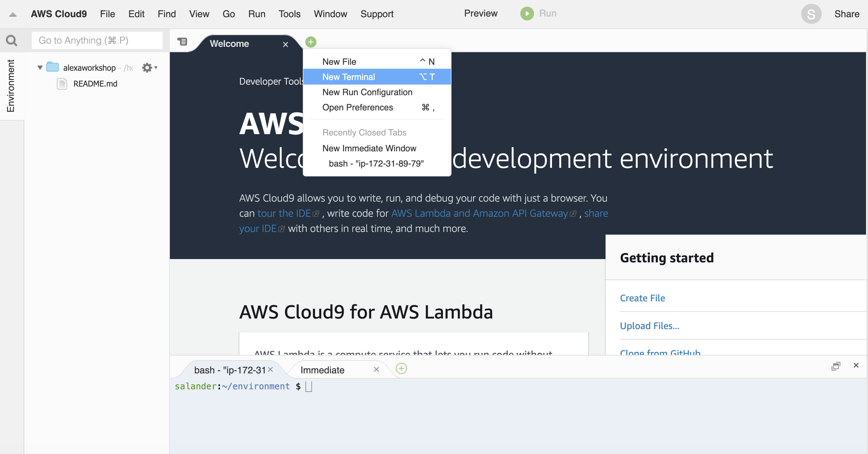Open the Go menu
868x454 pixels.
point(228,14)
